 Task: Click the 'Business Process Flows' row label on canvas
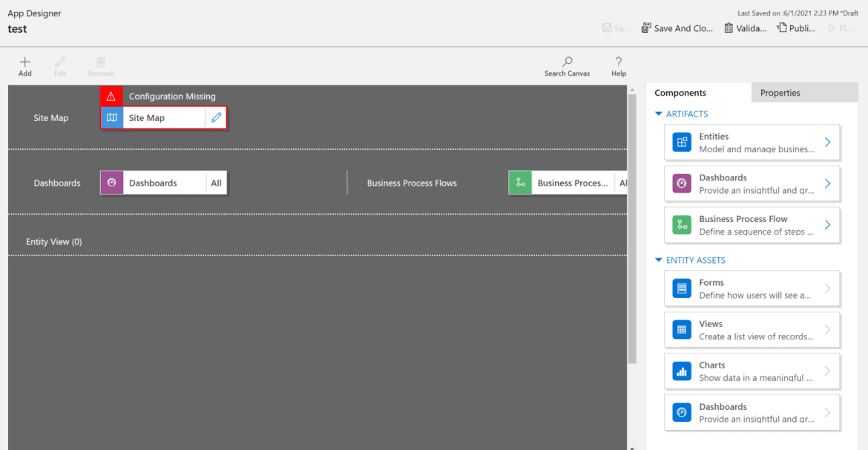click(412, 183)
